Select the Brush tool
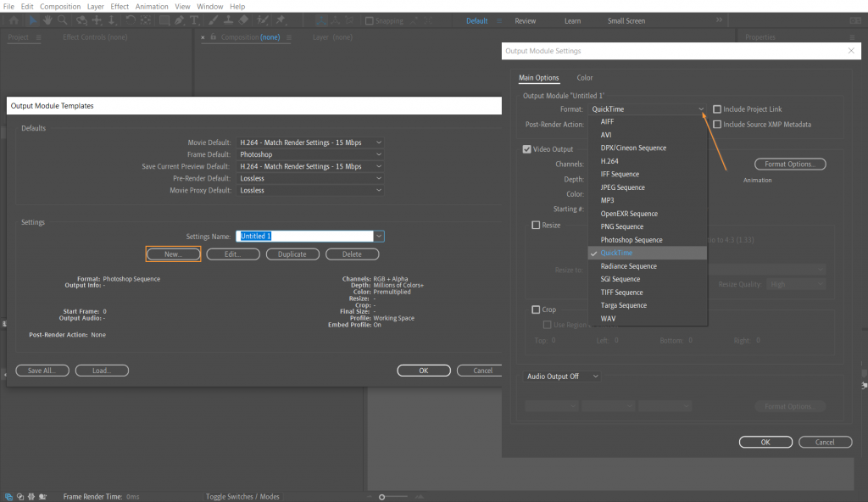 [x=211, y=20]
